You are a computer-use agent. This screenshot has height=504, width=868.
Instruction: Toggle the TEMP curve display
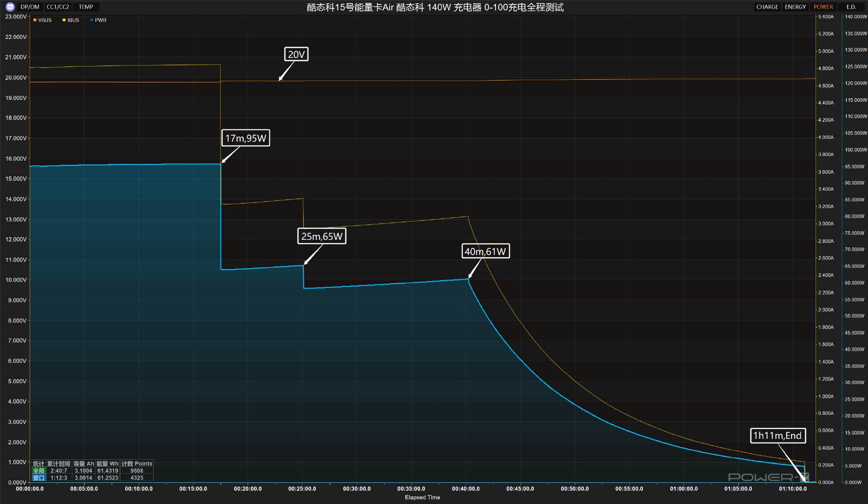[86, 7]
